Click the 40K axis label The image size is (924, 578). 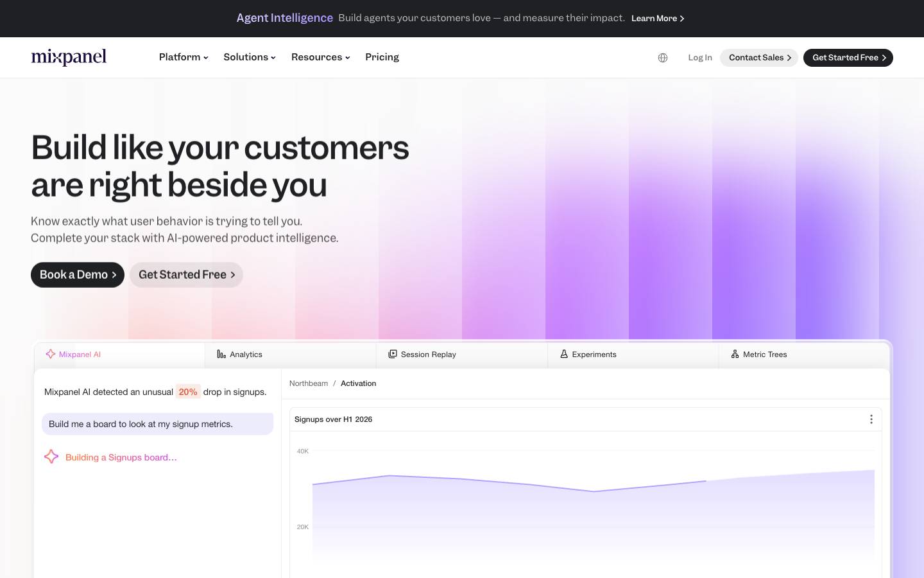pyautogui.click(x=303, y=451)
